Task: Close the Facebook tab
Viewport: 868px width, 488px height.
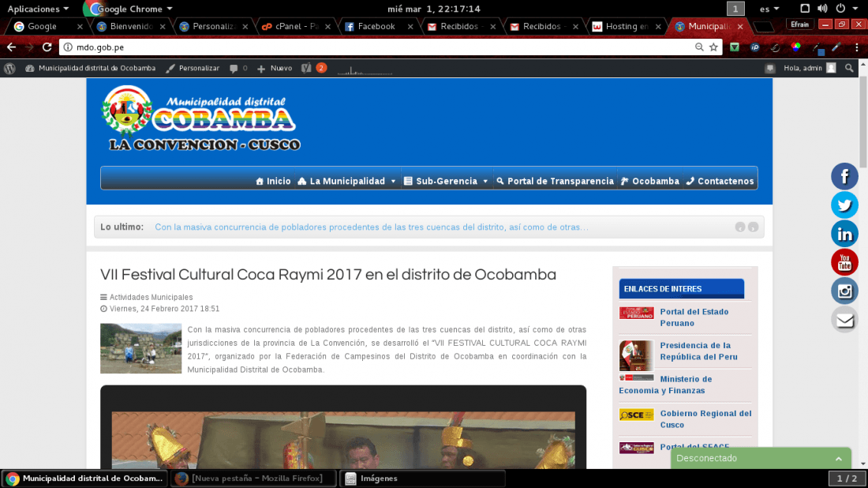Action: click(x=410, y=26)
